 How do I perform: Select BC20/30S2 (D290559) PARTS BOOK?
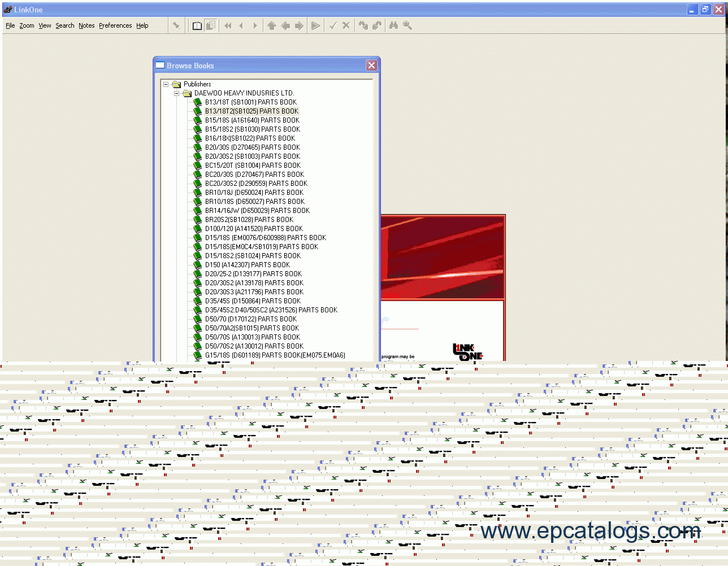pos(256,184)
